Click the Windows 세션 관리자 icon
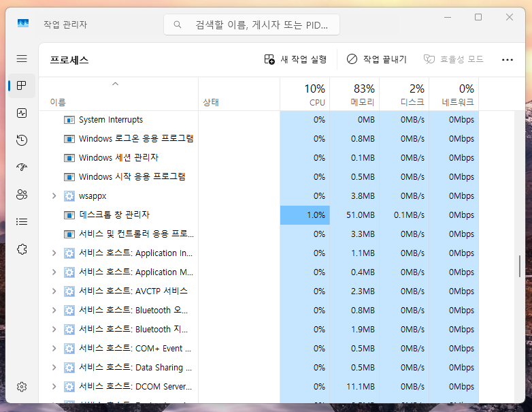Image resolution: width=532 pixels, height=412 pixels. coord(69,158)
